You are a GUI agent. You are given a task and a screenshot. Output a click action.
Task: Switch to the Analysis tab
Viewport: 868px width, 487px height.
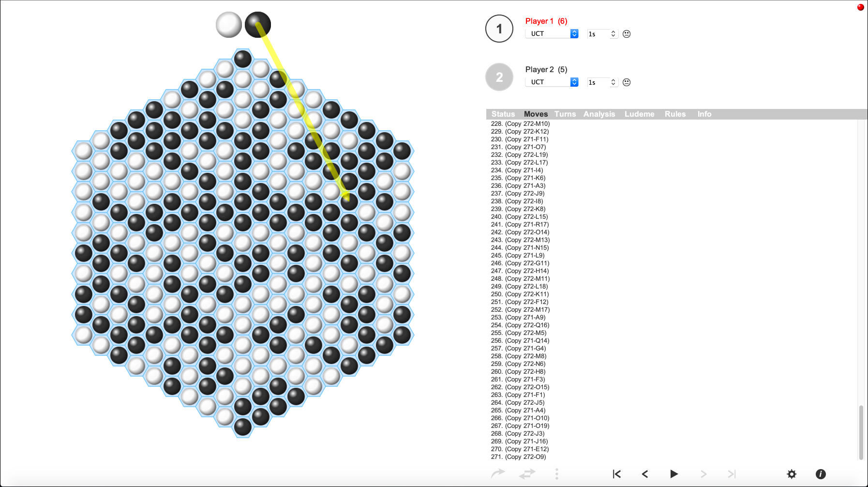tap(599, 114)
